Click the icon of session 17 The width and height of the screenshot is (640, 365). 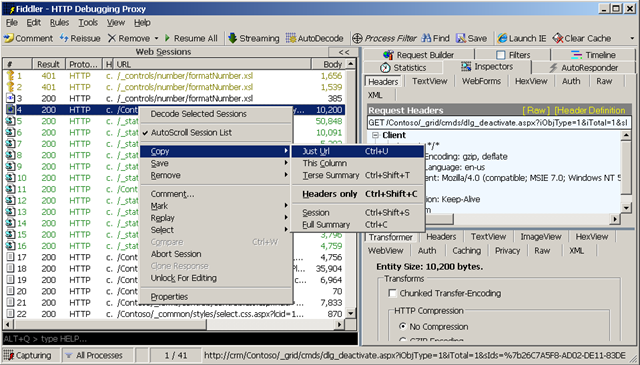10,257
